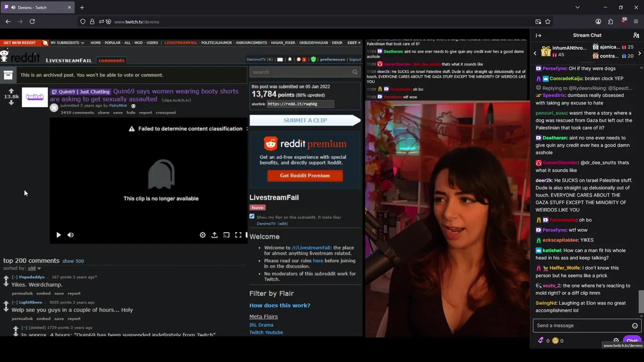The width and height of the screenshot is (644, 362).
Task: Upvote the LightRborn comment
Action: coord(6,303)
